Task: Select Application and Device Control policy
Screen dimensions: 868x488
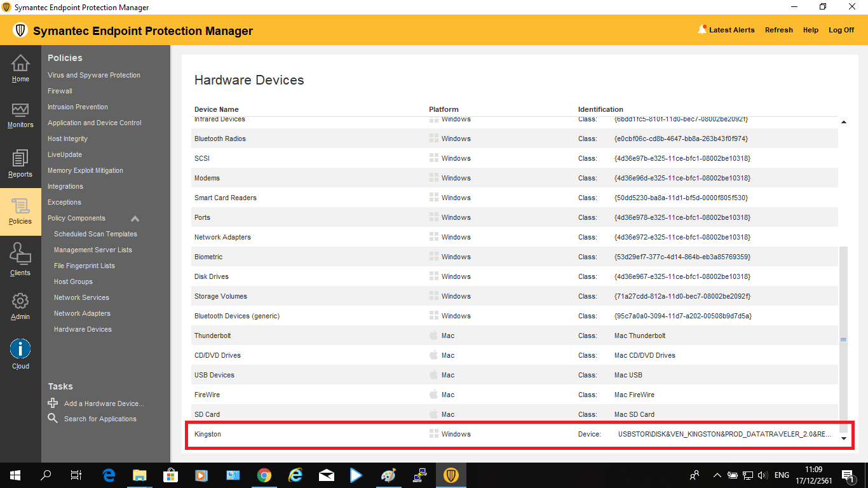Action: tap(95, 123)
